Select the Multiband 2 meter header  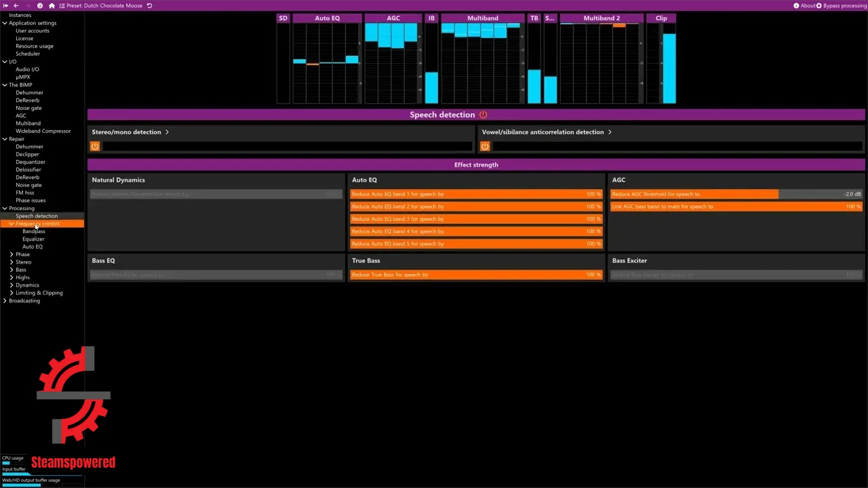(x=601, y=18)
